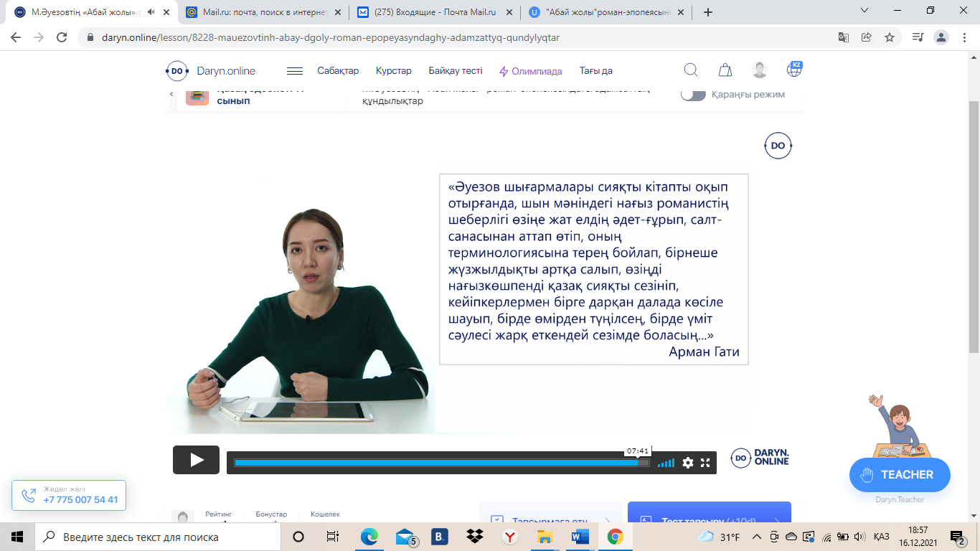Click the Кошелек label below the video
Screen dimensions: 980x551
[325, 514]
